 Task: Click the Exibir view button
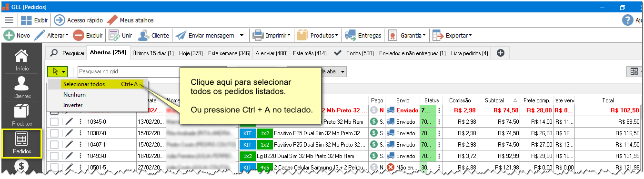pos(34,20)
